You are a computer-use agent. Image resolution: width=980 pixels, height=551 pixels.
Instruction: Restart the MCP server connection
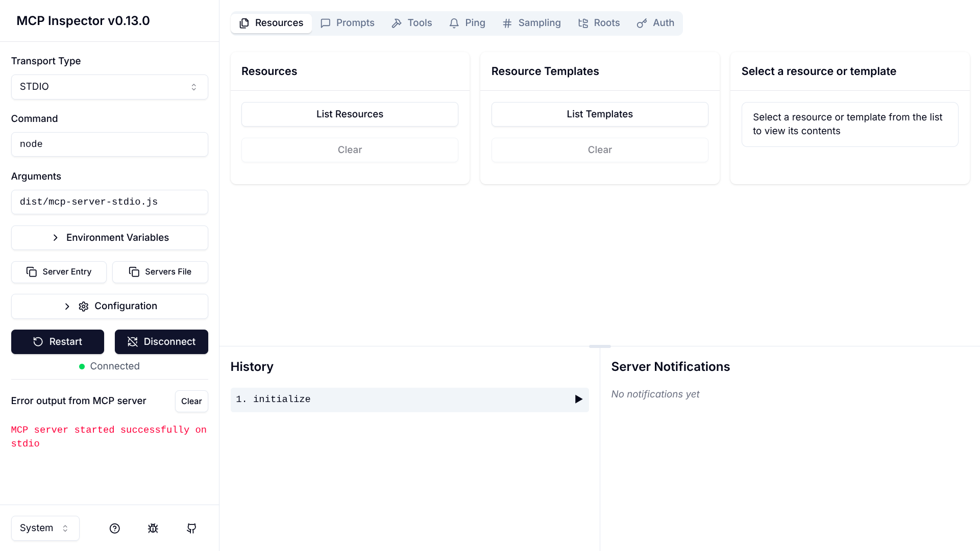click(x=58, y=342)
